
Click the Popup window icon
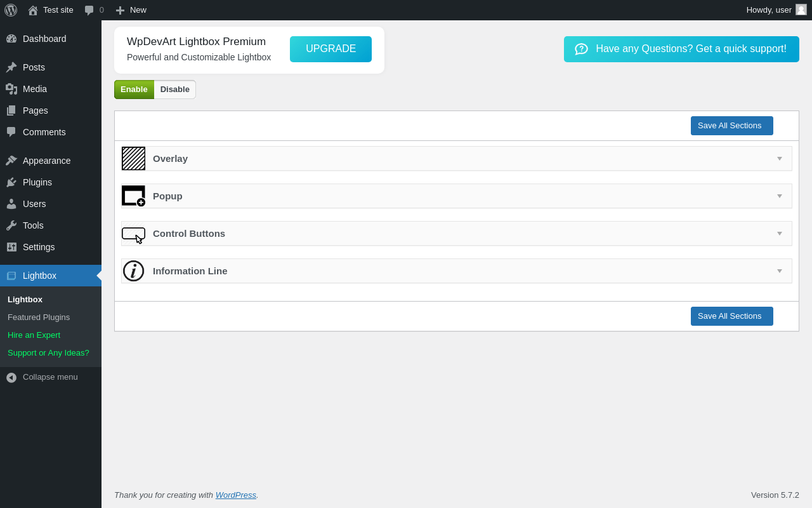click(133, 196)
